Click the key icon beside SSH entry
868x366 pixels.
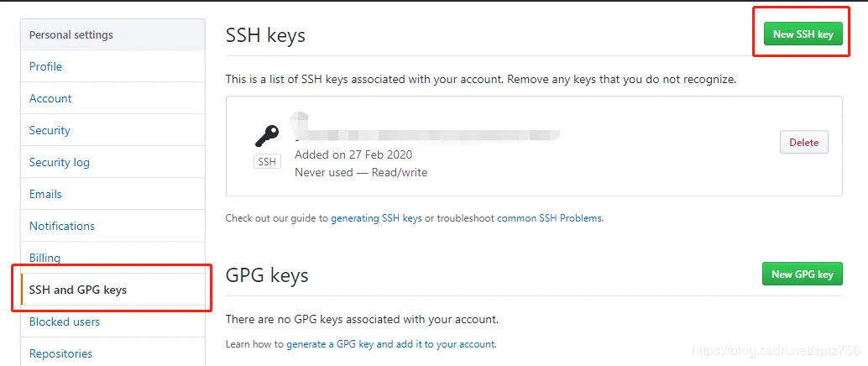[x=267, y=136]
